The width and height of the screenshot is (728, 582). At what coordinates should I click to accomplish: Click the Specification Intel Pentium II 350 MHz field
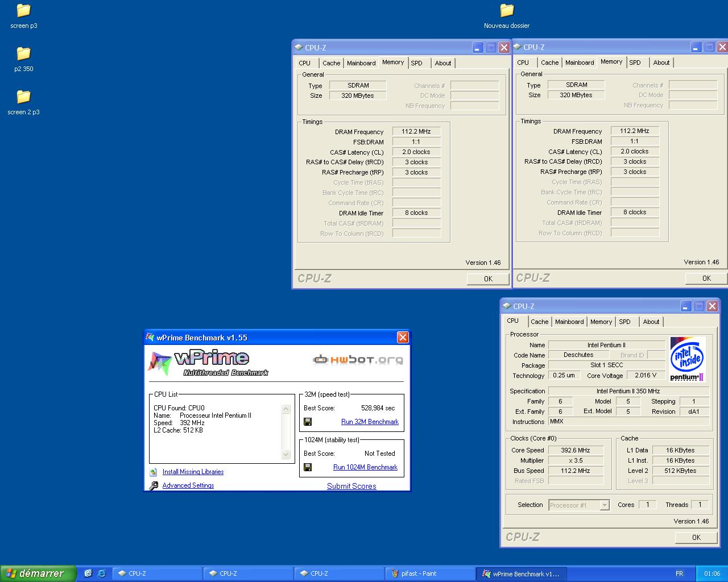click(x=628, y=391)
